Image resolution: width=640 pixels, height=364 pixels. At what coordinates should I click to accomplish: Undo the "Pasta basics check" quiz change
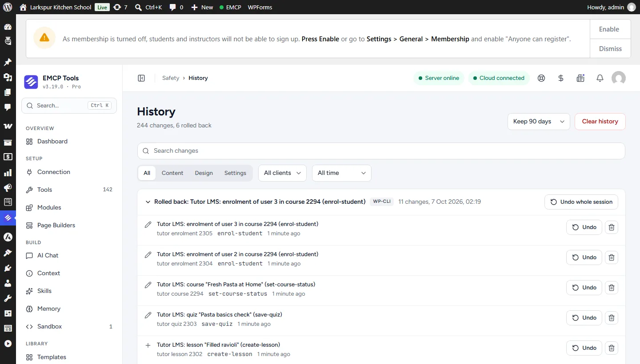584,318
